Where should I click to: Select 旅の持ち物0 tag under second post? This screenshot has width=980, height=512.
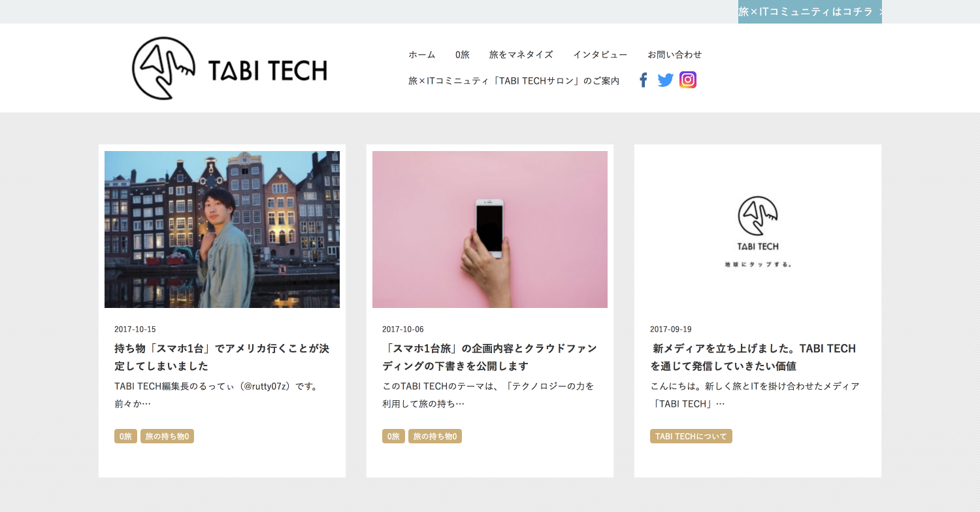coord(435,436)
